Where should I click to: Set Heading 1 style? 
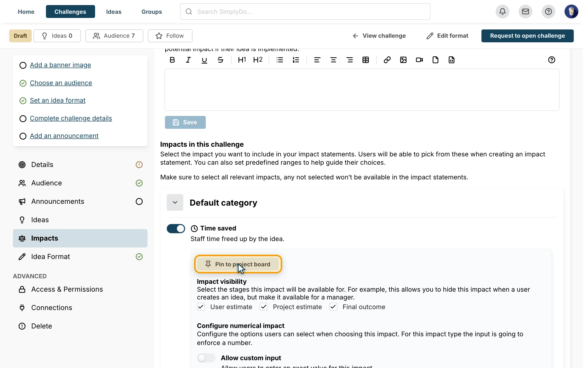(x=242, y=60)
